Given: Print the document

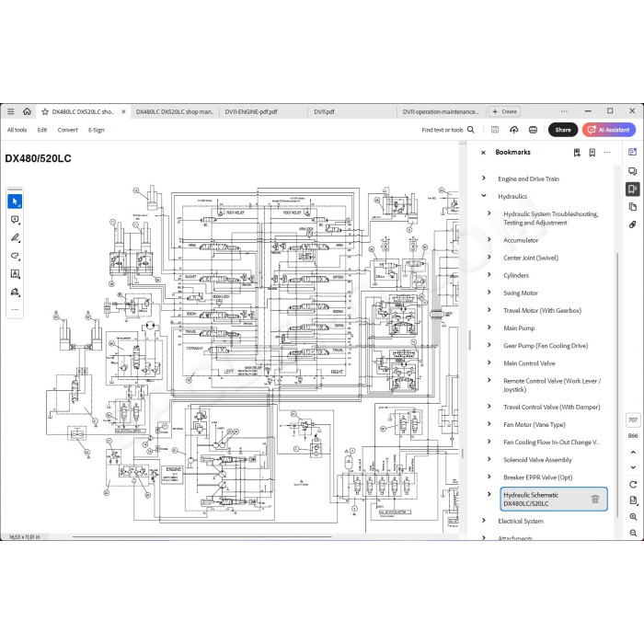Looking at the screenshot, I should point(533,130).
